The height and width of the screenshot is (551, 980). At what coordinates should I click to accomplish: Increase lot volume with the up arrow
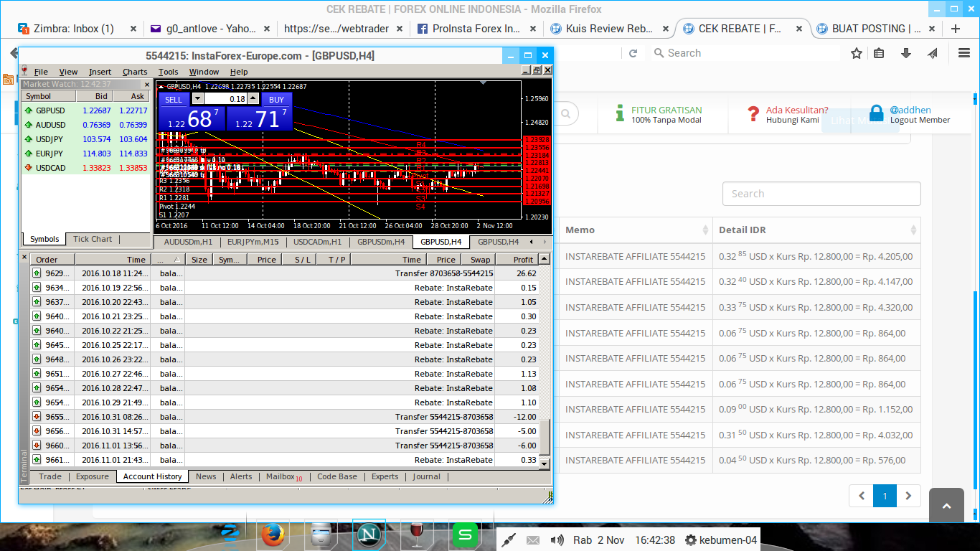click(253, 99)
